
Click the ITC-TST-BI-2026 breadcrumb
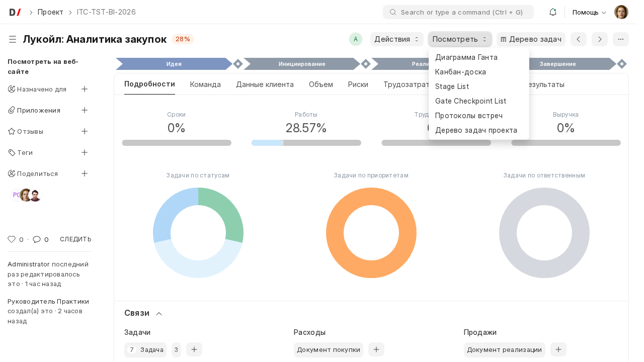(106, 12)
